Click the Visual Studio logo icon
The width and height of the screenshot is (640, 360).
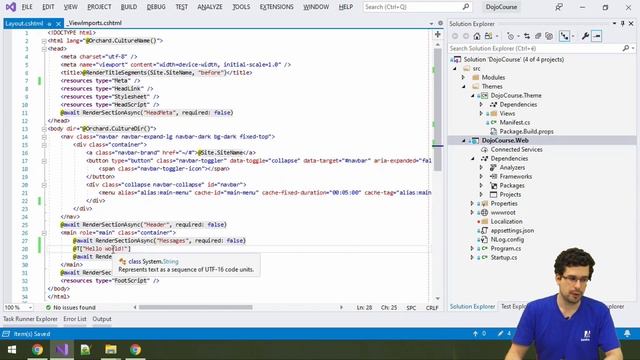pyautogui.click(x=11, y=7)
